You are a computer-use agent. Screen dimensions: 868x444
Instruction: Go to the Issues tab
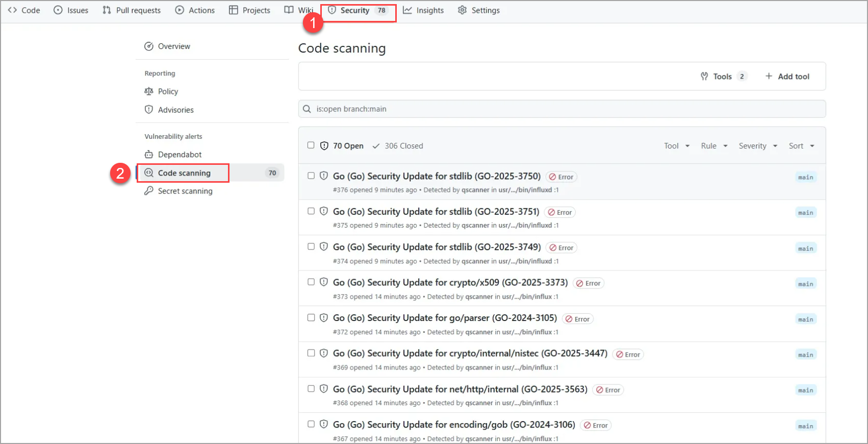71,10
